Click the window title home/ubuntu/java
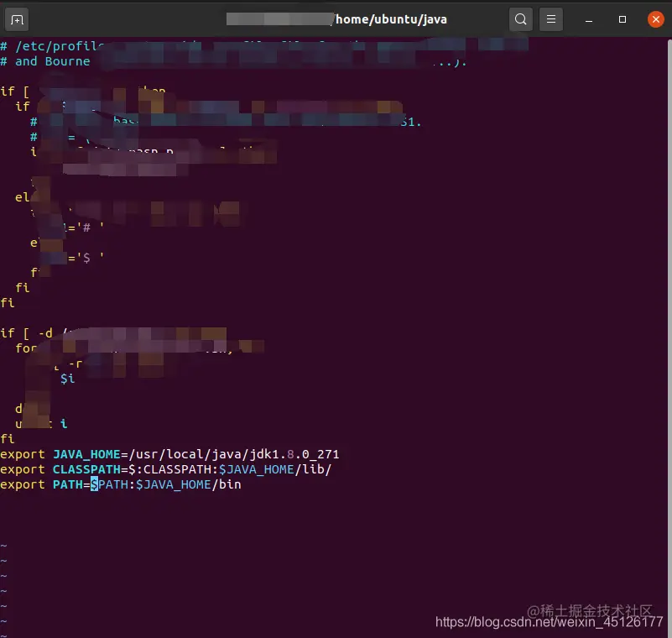Viewport: 672px width, 638px height. [391, 19]
